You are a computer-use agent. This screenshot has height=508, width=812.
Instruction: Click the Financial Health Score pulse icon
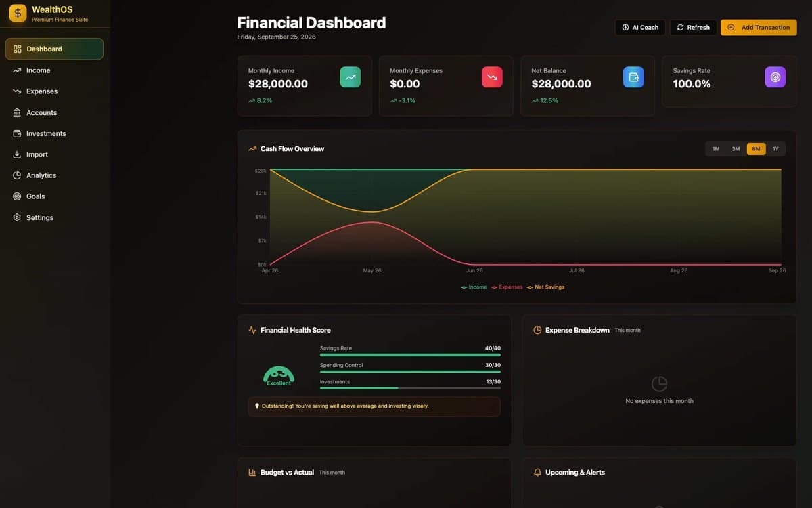pos(252,330)
